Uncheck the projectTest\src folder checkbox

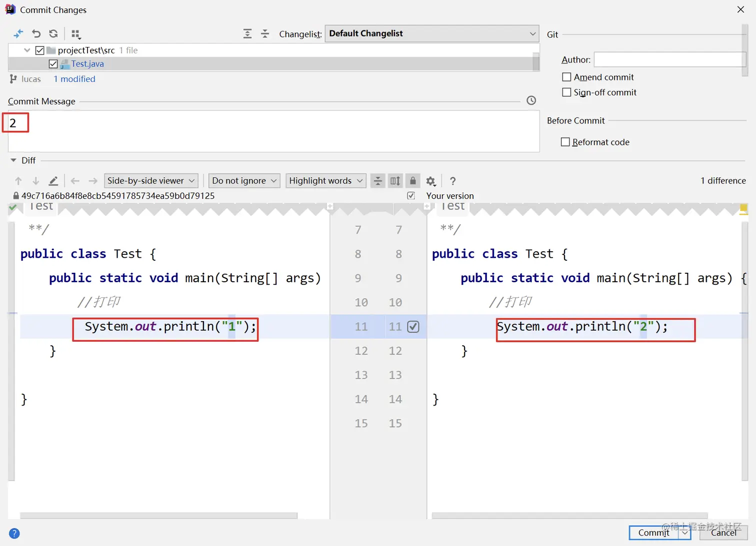point(40,50)
